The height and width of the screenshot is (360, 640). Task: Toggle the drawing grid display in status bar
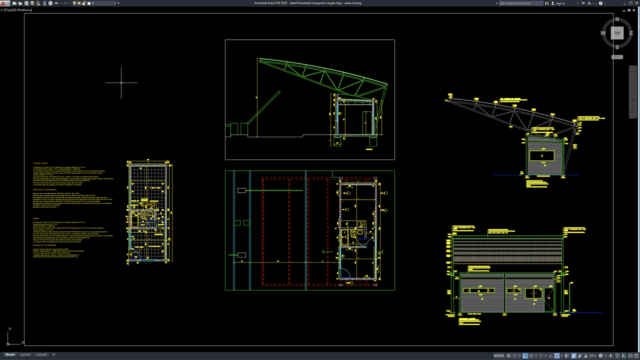coord(509,356)
